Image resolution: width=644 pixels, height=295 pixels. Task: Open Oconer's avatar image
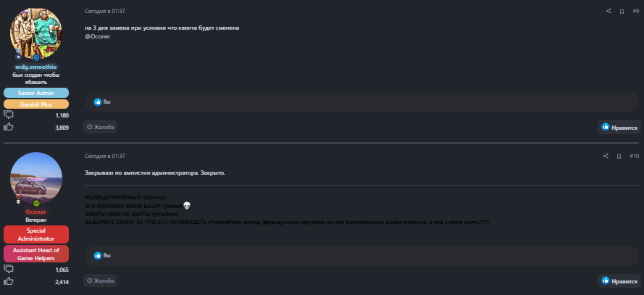click(x=35, y=177)
